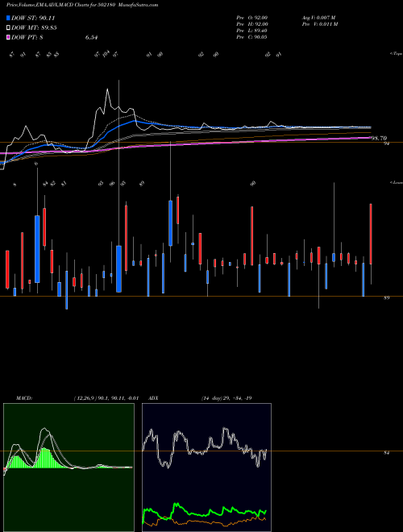403x532 pixels.
Task: Click the 89 price axis label
Action: click(x=386, y=298)
